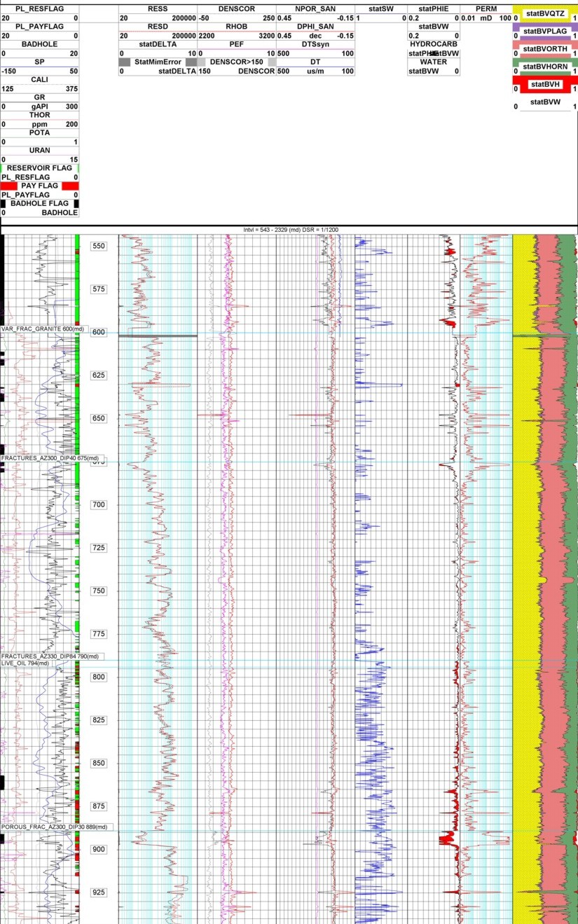Image resolution: width=578 pixels, height=924 pixels.
Task: Click the yellow statBVQTZ legend swatch
Action: [544, 14]
